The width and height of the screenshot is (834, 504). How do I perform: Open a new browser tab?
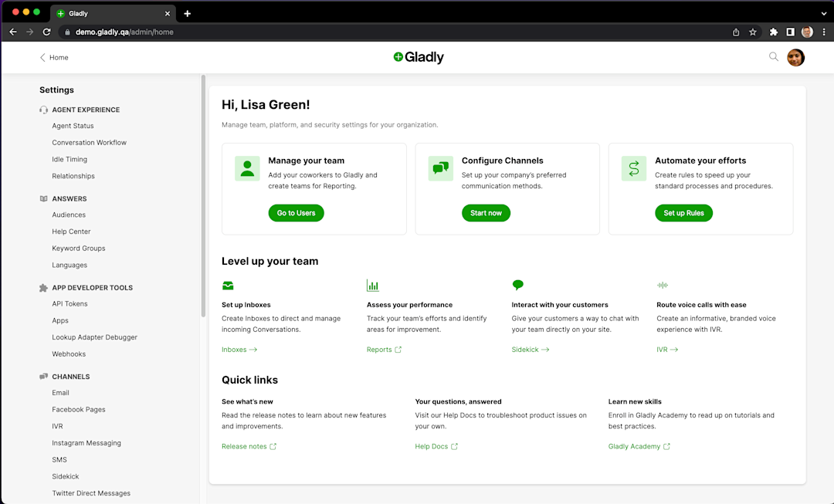pos(187,13)
